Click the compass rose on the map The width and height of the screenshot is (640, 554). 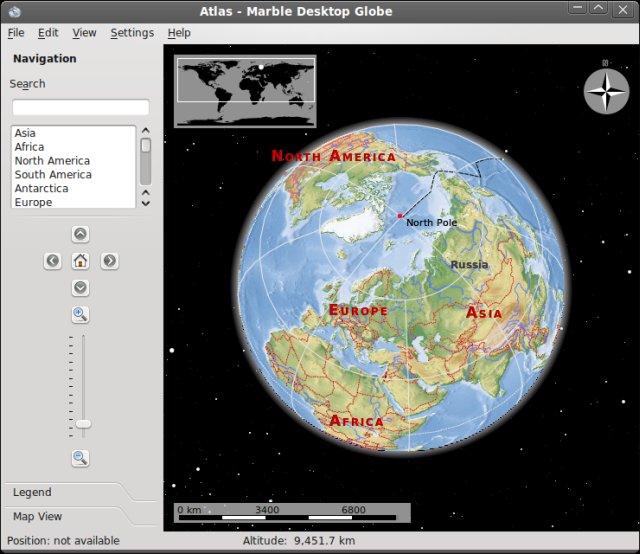606,91
